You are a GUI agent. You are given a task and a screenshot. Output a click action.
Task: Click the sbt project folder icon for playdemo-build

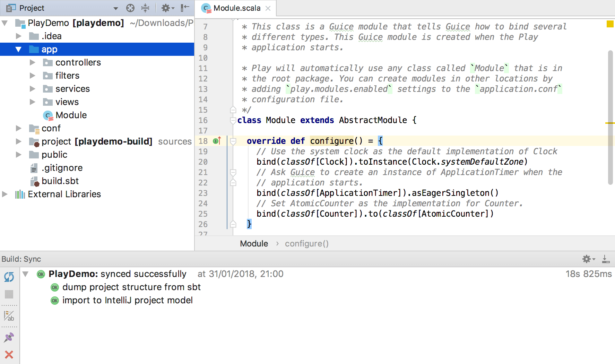pyautogui.click(x=34, y=142)
